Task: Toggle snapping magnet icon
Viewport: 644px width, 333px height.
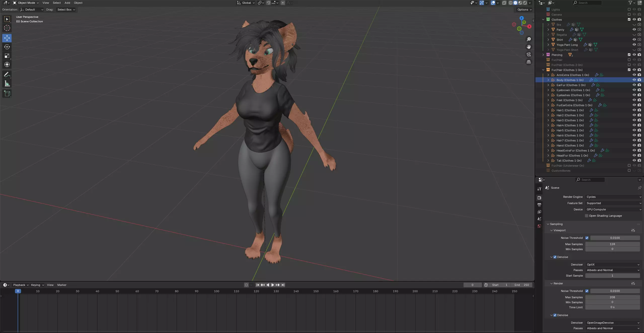Action: pyautogui.click(x=269, y=3)
